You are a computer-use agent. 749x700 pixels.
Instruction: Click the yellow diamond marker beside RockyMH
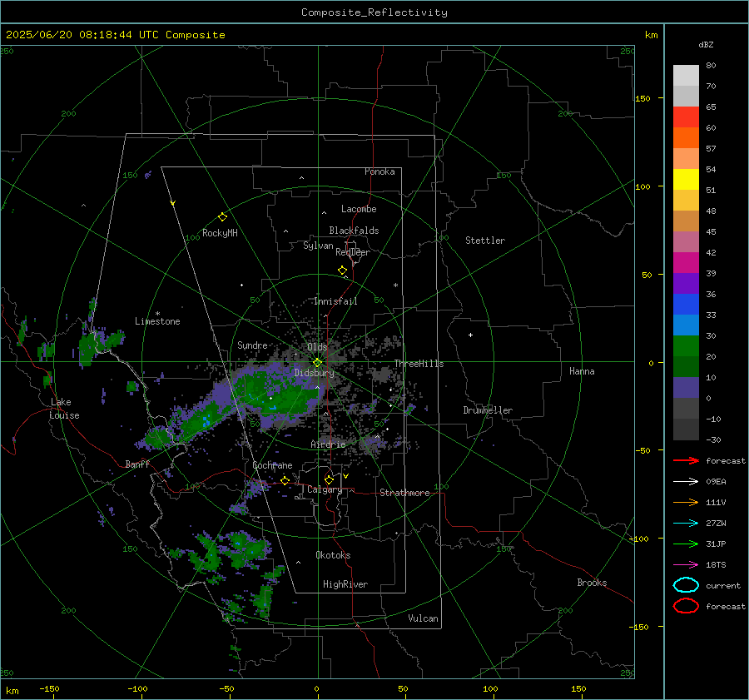[222, 217]
